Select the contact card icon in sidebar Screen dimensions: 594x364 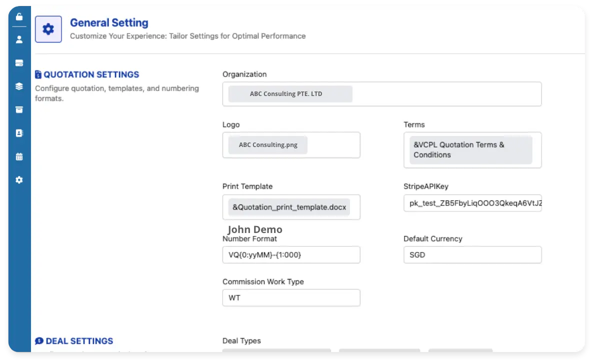pos(19,133)
